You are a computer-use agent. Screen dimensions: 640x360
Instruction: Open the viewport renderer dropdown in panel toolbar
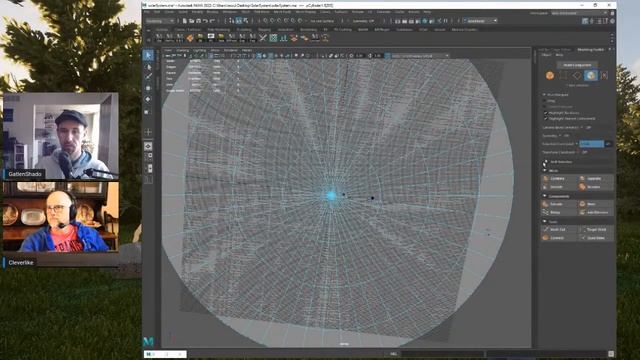coord(419,56)
